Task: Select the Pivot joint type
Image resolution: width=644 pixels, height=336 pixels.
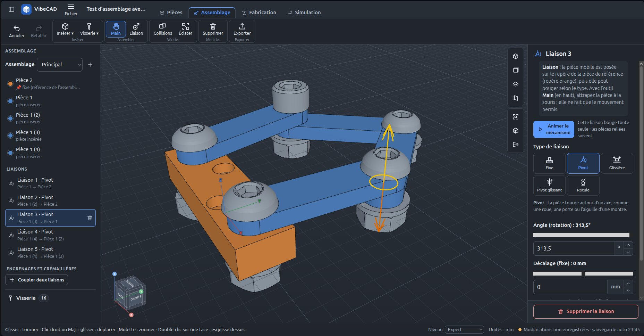Action: 583,163
